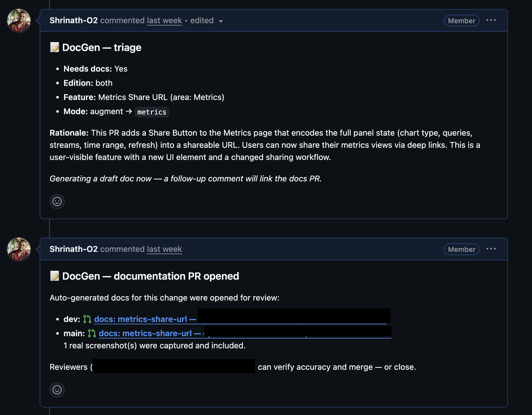This screenshot has width=532, height=415.
Task: Open the dev docs: metrics-share-url PR link
Action: [240, 319]
